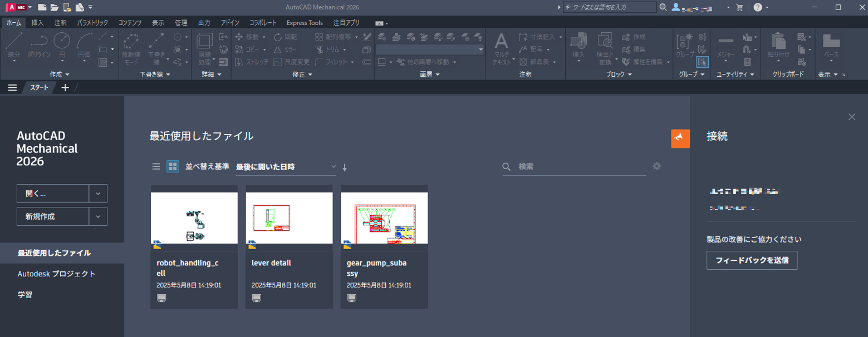Click the ミラー (Mirror) tool
The height and width of the screenshot is (337, 868).
click(285, 49)
